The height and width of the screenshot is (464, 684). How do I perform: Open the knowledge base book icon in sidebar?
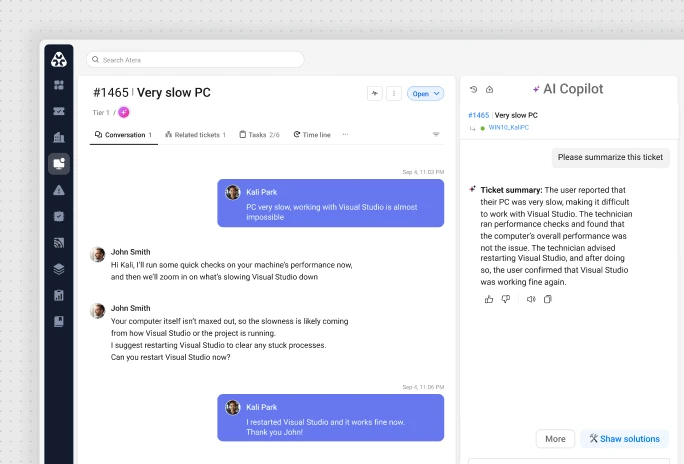point(59,321)
